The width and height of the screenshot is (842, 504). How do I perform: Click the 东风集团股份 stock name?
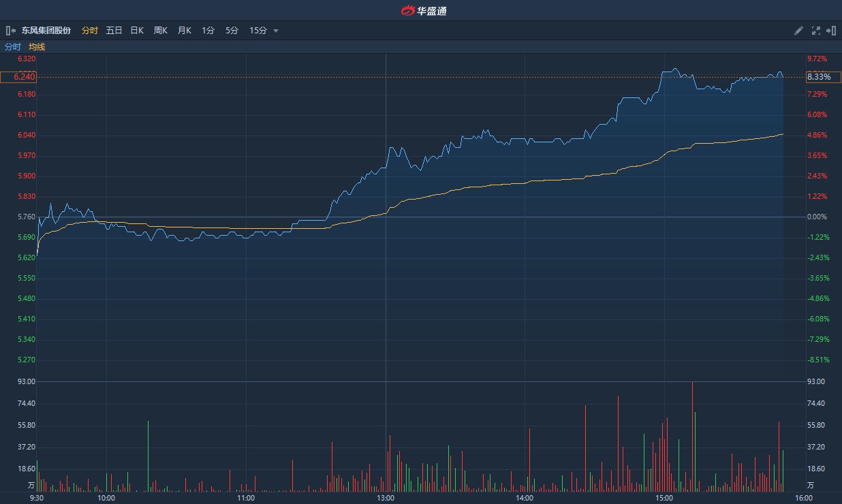click(46, 31)
